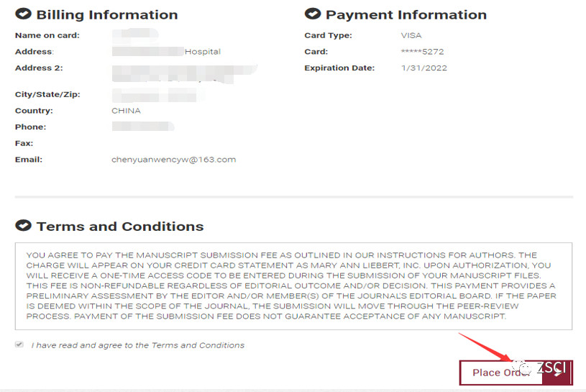This screenshot has height=392, width=586.
Task: Click the masked card number ending 5272
Action: click(424, 52)
